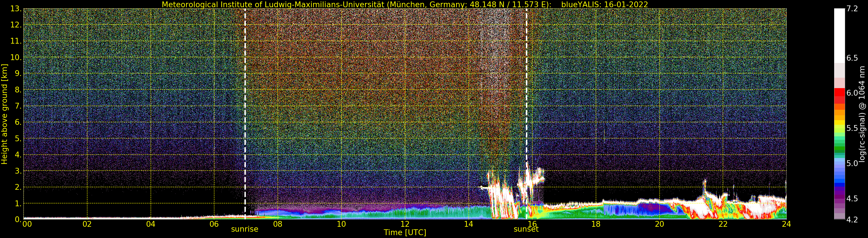868x238 pixels.
Task: Click the height axis tick label 6.
Action: click(18, 122)
